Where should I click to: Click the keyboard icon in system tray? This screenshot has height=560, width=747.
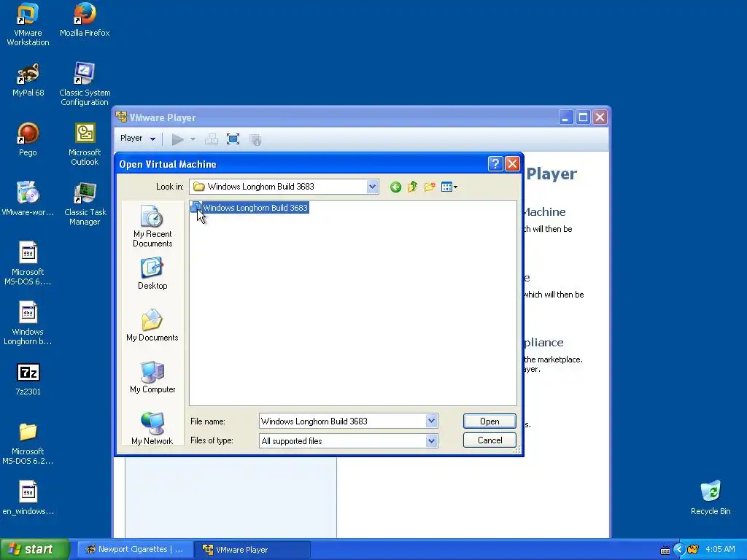(x=665, y=550)
